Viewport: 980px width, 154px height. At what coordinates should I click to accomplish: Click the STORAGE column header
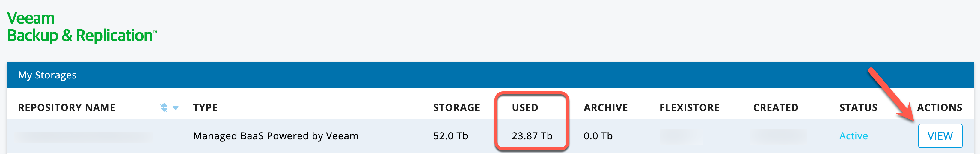456,108
